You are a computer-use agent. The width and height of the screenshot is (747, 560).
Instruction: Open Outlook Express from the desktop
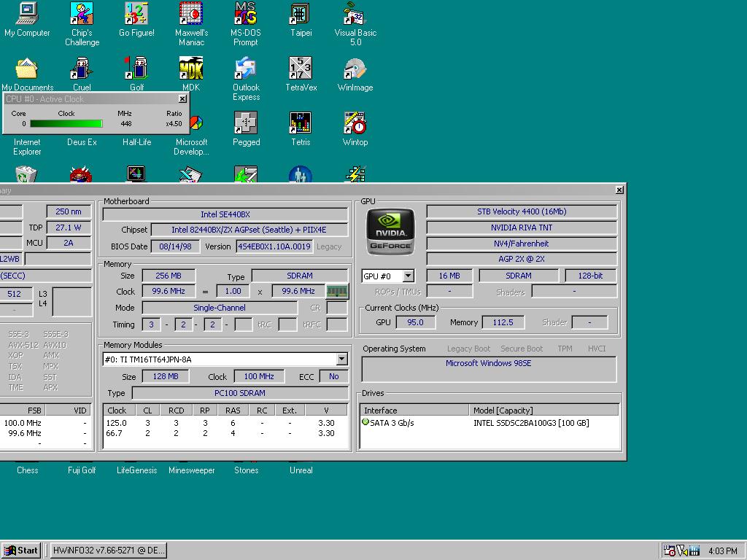[246, 69]
